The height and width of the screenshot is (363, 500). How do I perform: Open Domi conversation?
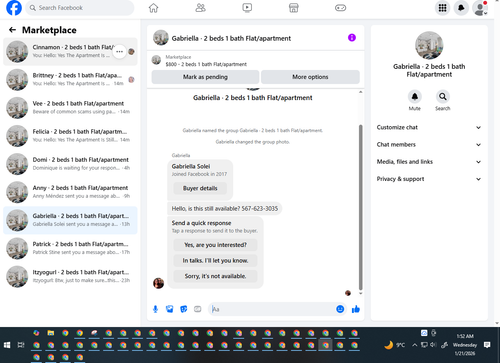pos(70,164)
